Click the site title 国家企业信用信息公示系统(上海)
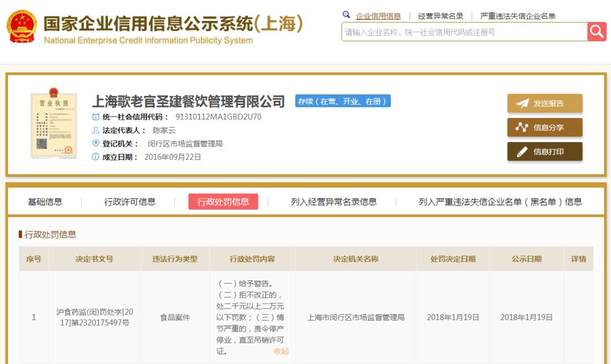The image size is (611, 364). (173, 24)
